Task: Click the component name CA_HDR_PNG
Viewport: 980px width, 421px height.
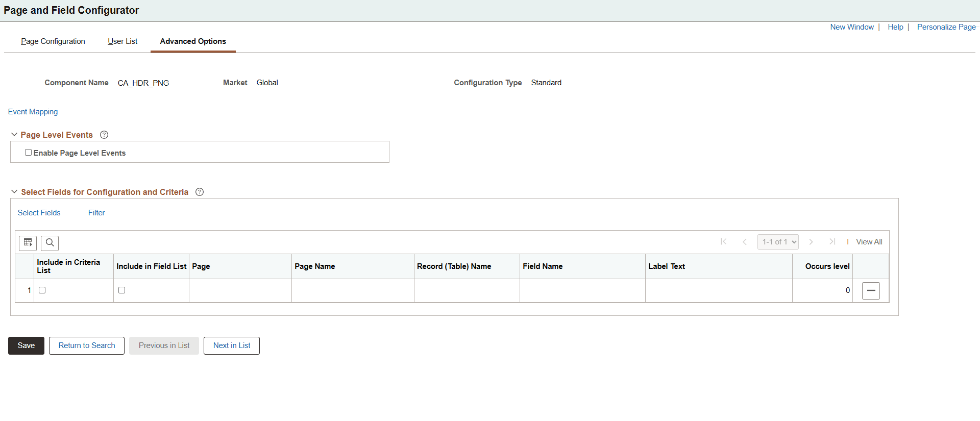Action: coord(143,83)
